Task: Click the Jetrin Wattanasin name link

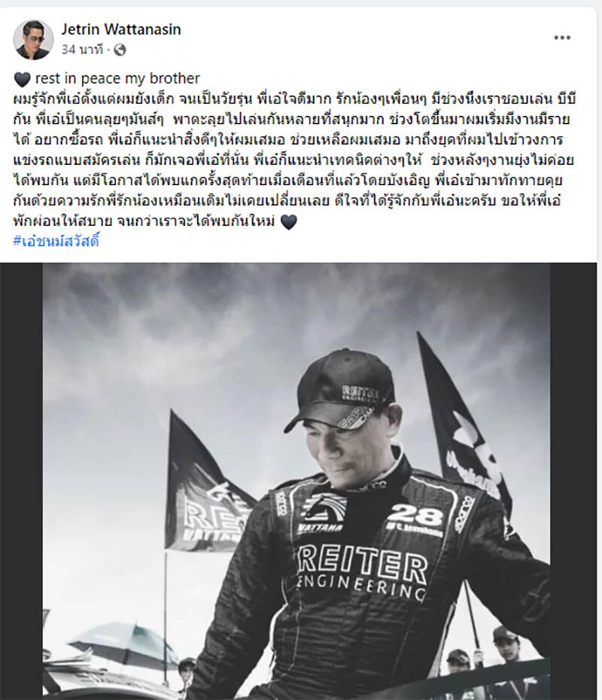Action: [121, 29]
